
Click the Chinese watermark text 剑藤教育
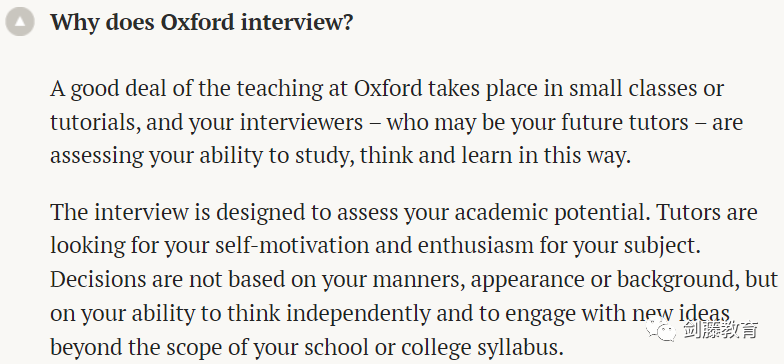717,329
